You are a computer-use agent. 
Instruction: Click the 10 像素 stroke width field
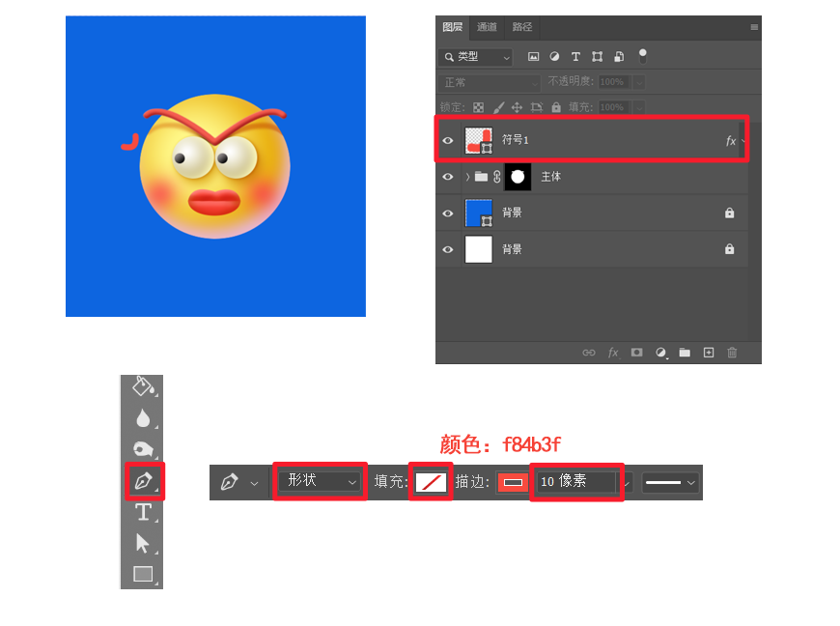(575, 482)
